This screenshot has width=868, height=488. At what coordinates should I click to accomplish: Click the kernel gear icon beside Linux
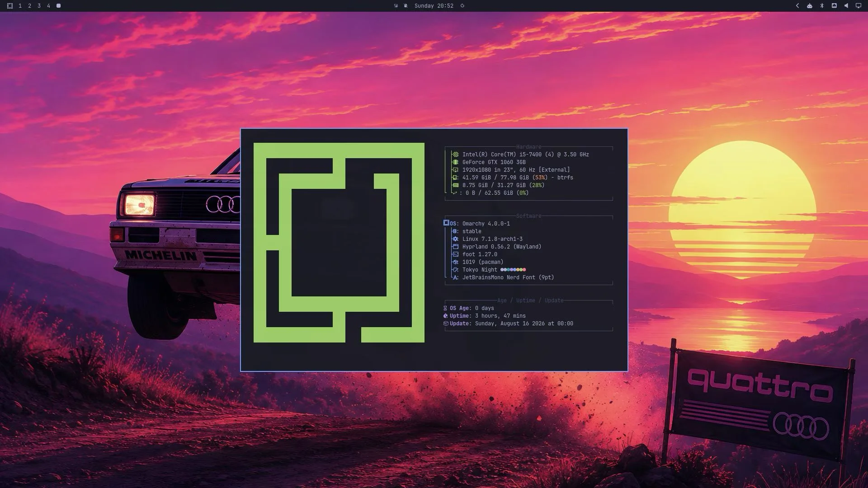pos(455,239)
